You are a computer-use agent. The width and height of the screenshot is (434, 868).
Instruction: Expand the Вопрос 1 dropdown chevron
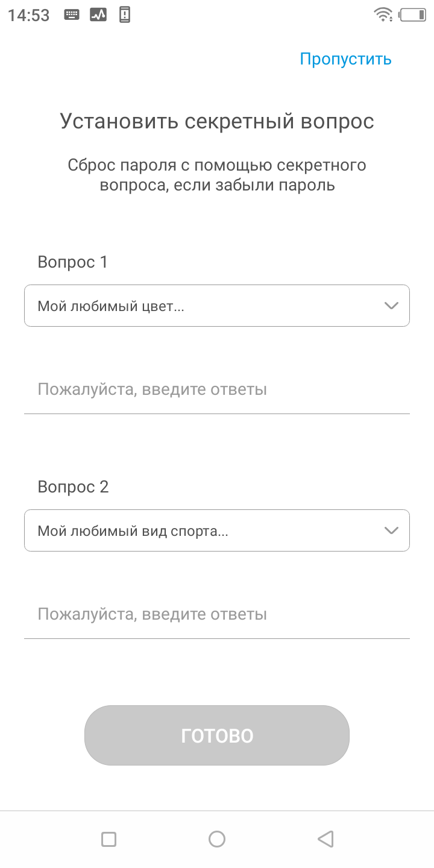pyautogui.click(x=391, y=306)
